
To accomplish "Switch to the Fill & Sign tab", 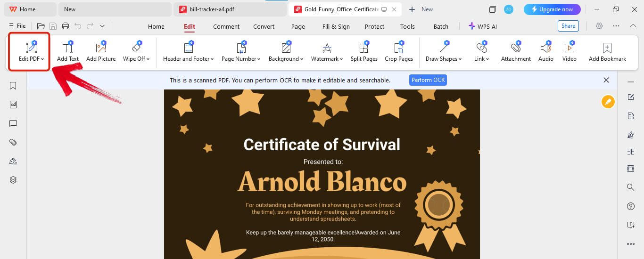I will (336, 26).
